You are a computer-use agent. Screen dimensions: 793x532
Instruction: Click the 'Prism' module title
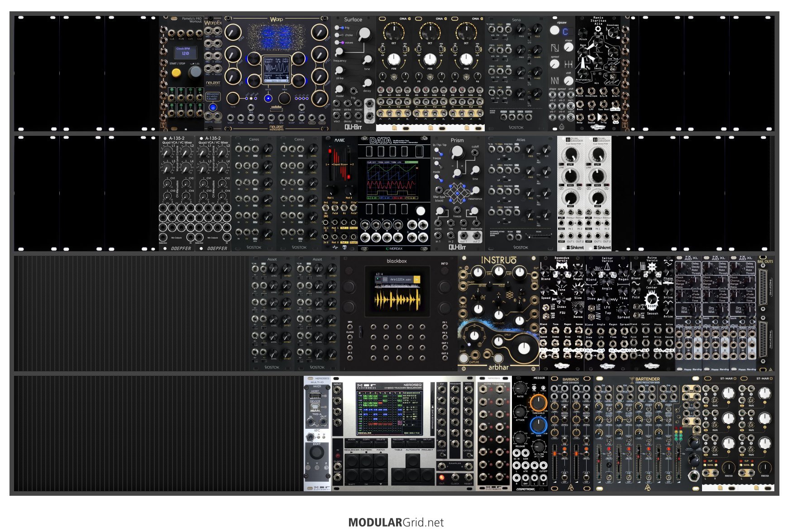[x=457, y=140]
